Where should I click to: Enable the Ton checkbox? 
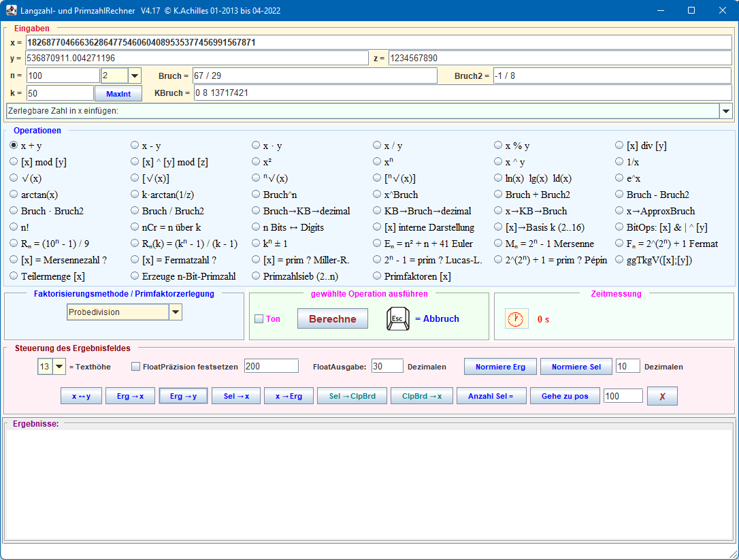(259, 319)
